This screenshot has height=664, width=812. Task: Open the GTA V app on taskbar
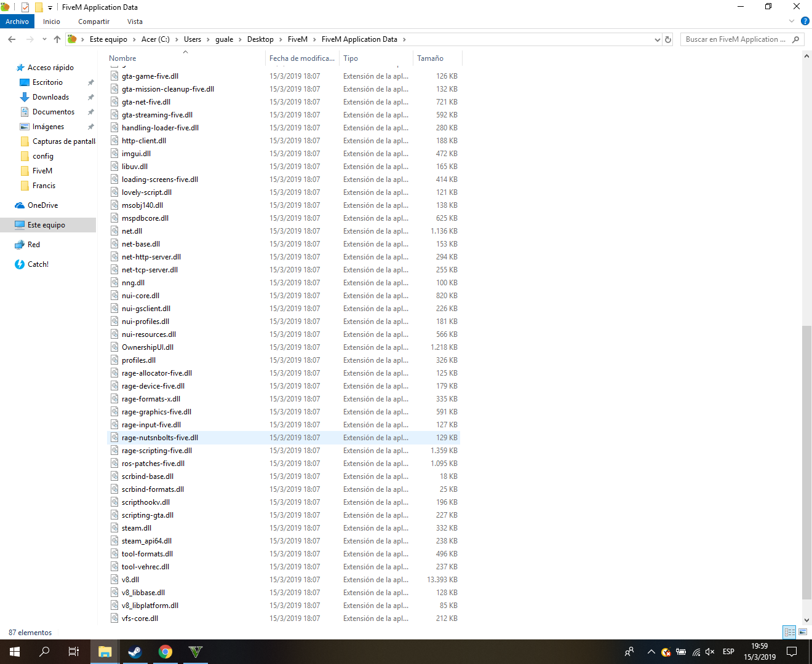[x=195, y=652]
